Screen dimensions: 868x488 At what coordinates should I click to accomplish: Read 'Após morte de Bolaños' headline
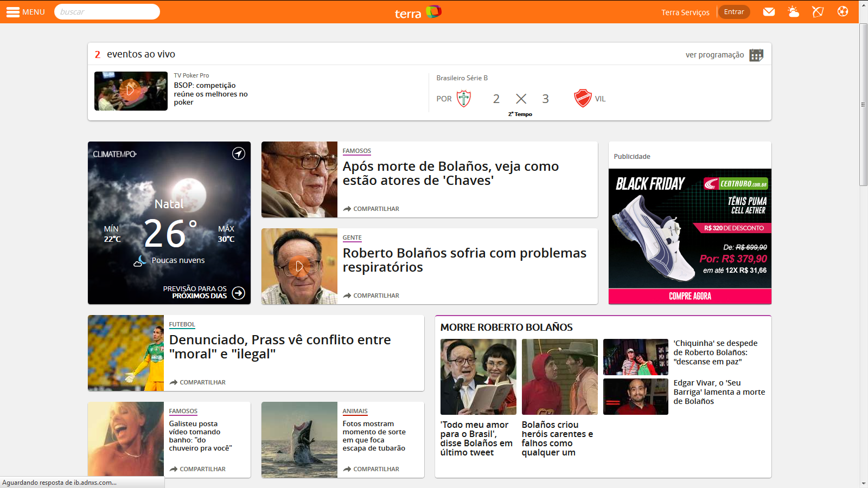tap(451, 174)
